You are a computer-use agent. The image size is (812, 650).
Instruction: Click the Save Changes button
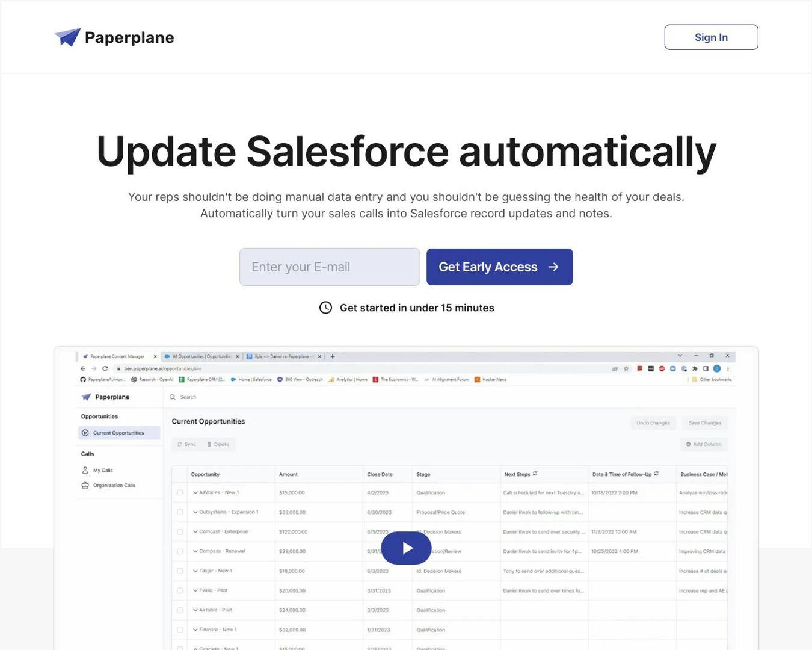coord(705,423)
